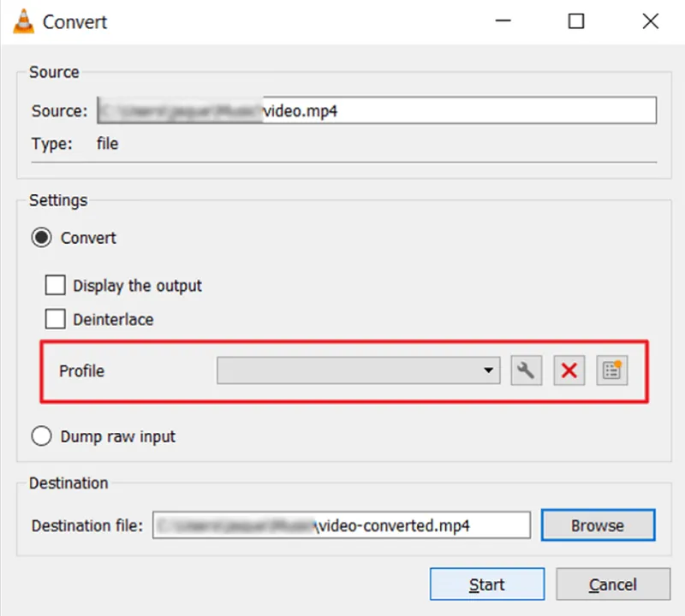Select the Convert radio button
Image resolution: width=685 pixels, height=616 pixels.
[41, 238]
